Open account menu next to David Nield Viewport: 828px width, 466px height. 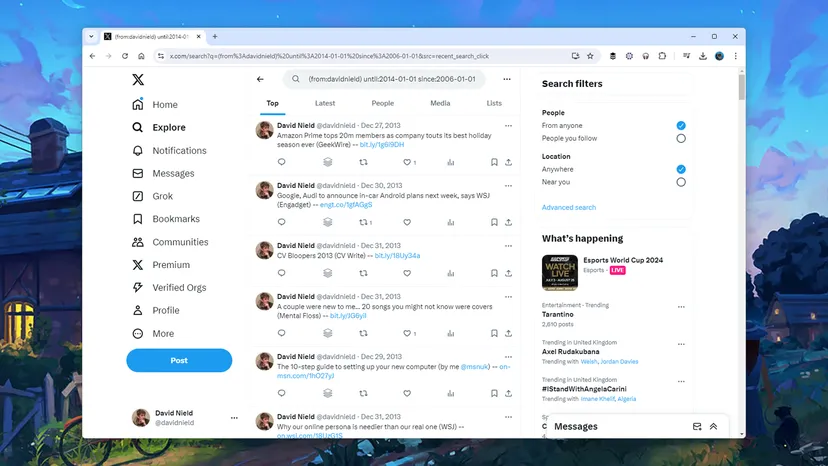234,418
